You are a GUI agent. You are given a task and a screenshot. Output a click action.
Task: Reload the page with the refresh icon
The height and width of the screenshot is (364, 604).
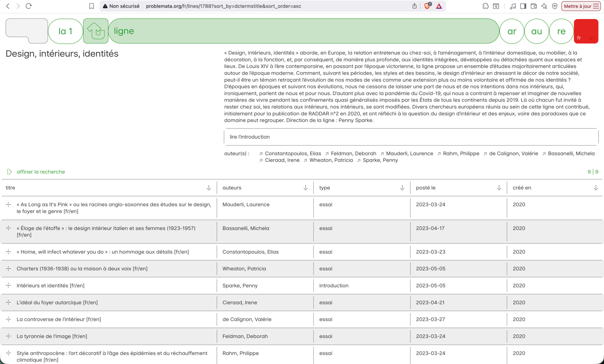(x=29, y=6)
